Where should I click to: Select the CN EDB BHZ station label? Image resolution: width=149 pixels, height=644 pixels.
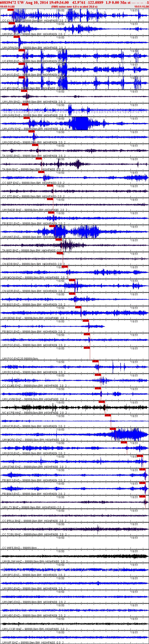tap(33, 264)
